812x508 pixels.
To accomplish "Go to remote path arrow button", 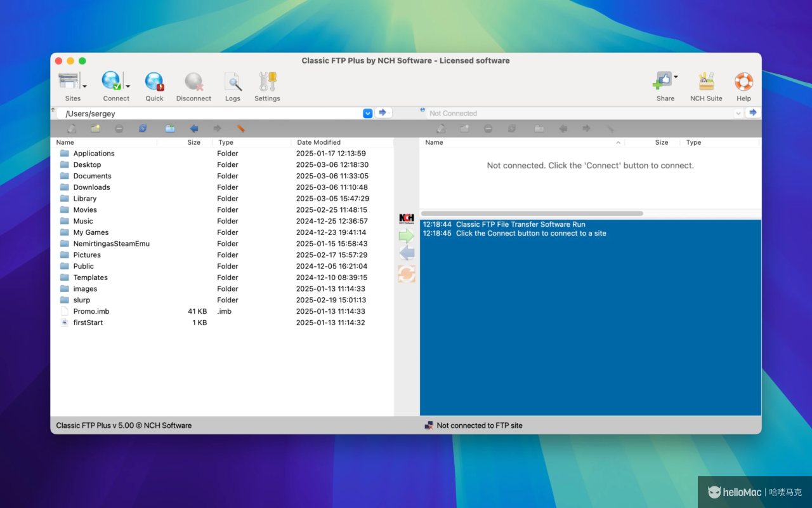I will [x=752, y=112].
